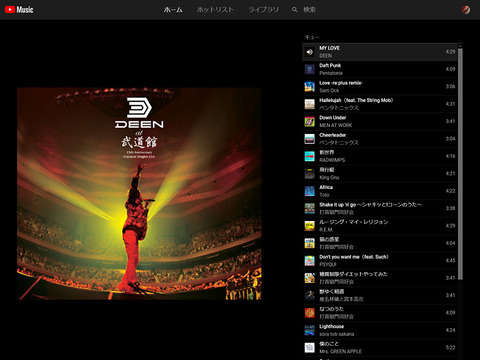Screen dimensions: 480x360
Task: Click the Mrs. GREEN APPLE track thumbnail
Action: (310, 348)
